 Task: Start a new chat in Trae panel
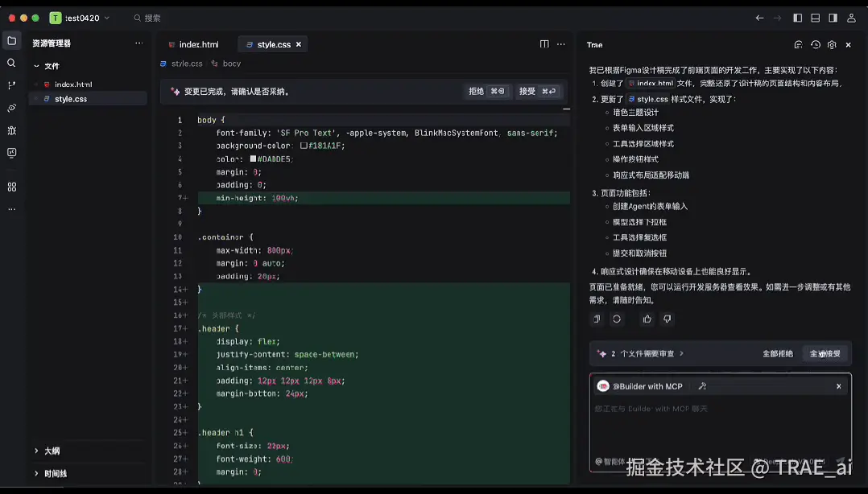tap(798, 45)
